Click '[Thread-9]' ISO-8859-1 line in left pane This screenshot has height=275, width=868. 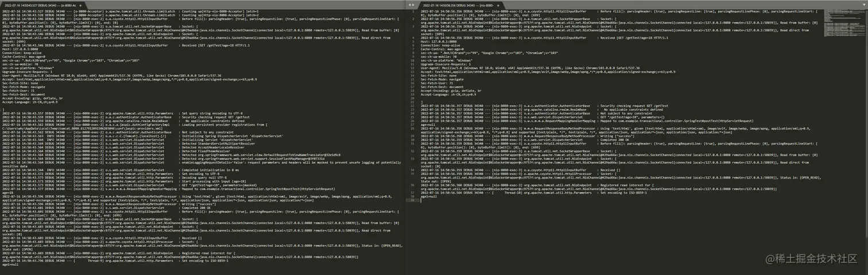click(115, 261)
